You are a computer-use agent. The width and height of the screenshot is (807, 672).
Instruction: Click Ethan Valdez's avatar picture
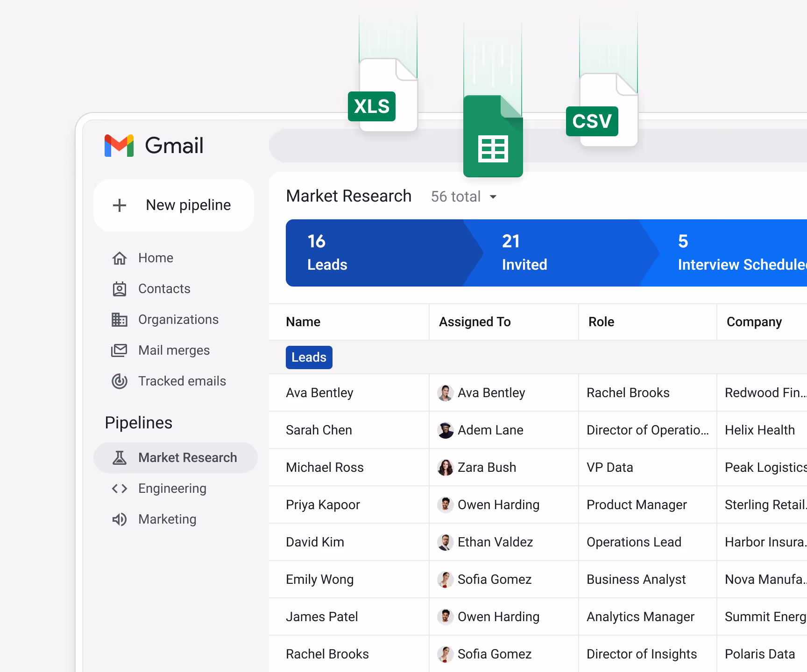click(446, 542)
